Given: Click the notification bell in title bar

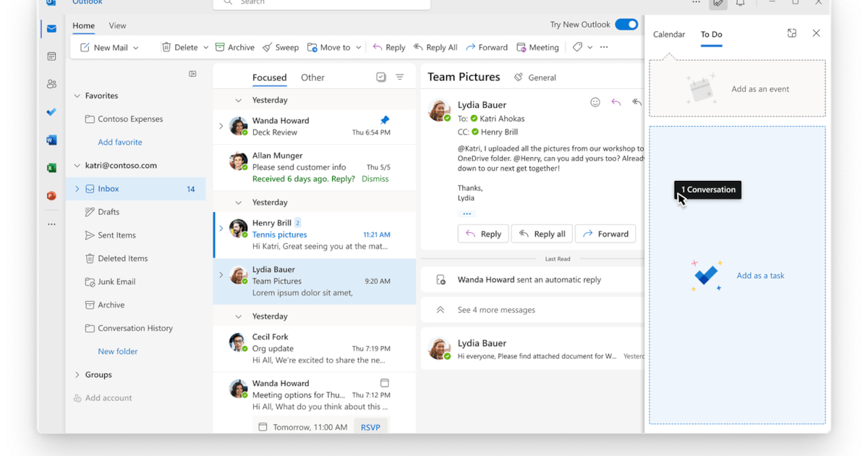Looking at the screenshot, I should pos(741,3).
